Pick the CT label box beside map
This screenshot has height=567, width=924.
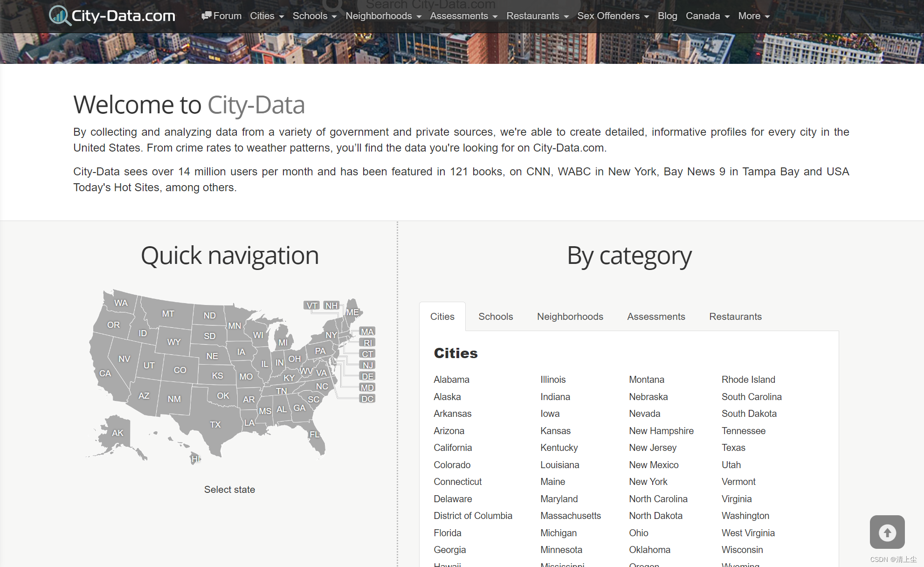(367, 354)
